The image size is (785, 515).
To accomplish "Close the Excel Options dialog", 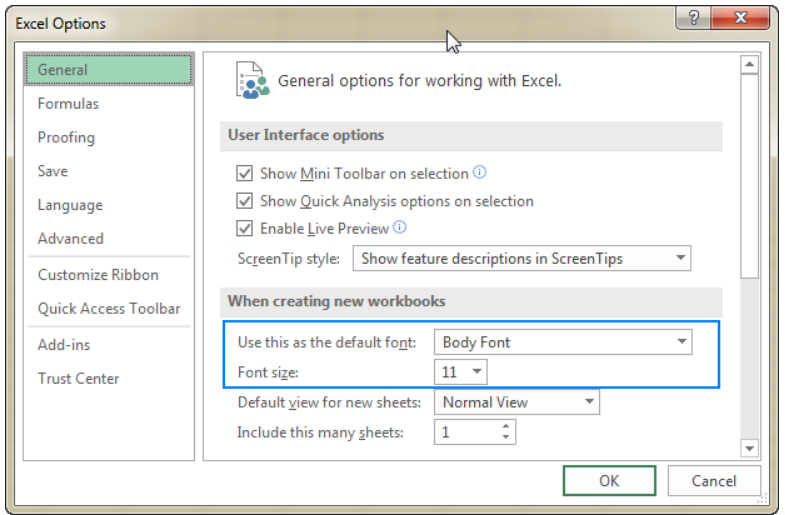I will (740, 18).
